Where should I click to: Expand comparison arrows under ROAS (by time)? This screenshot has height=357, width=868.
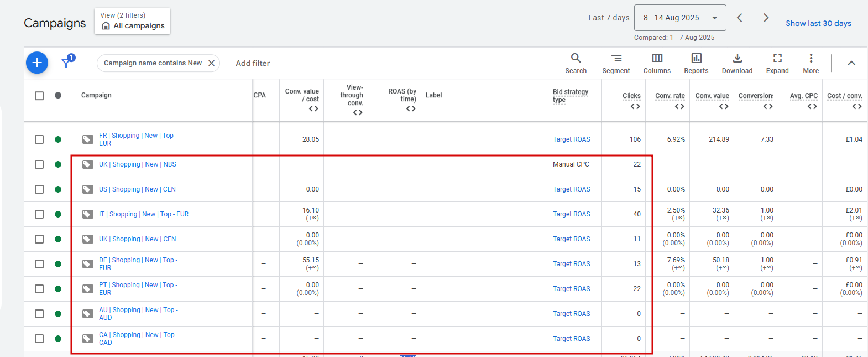[411, 108]
